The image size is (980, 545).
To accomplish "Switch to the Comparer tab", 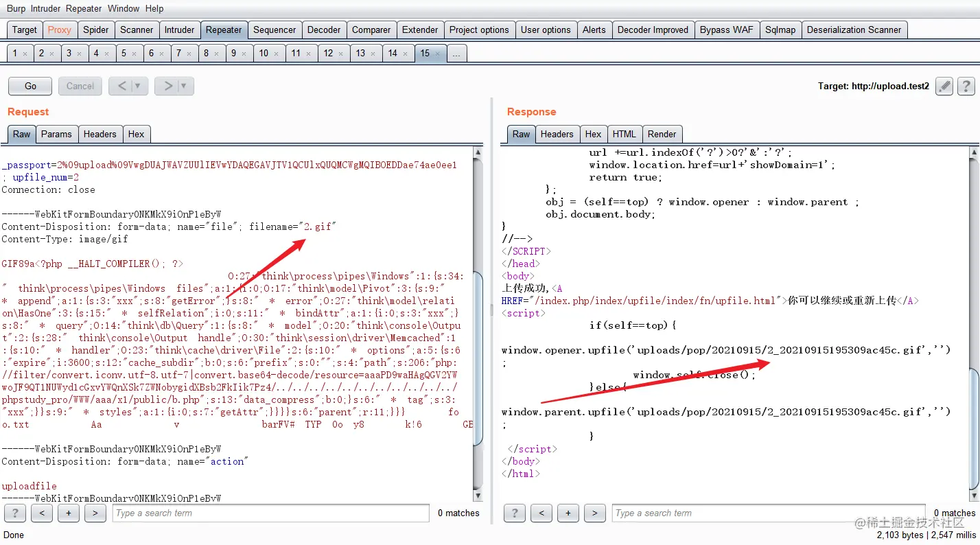I will pos(371,30).
